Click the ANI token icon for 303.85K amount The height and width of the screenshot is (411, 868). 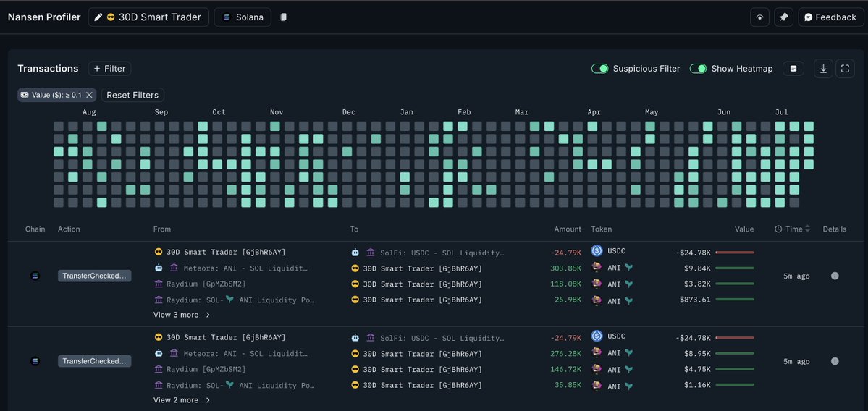(x=597, y=268)
